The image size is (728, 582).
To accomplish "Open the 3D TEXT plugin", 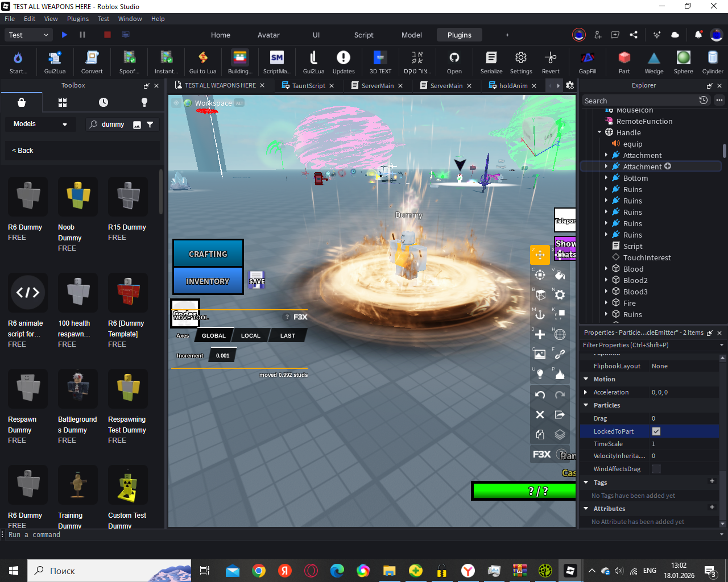I will (380, 62).
